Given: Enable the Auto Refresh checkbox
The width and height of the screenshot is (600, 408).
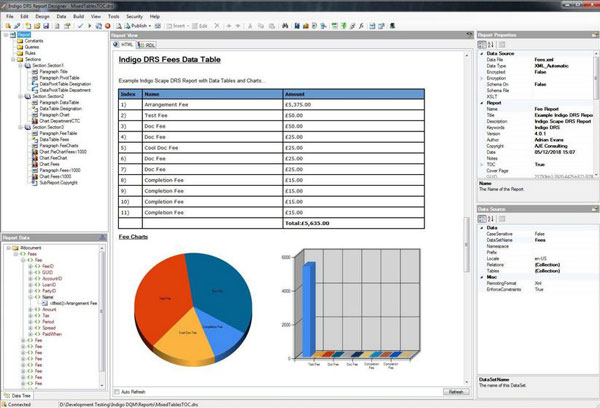Looking at the screenshot, I should tap(114, 391).
